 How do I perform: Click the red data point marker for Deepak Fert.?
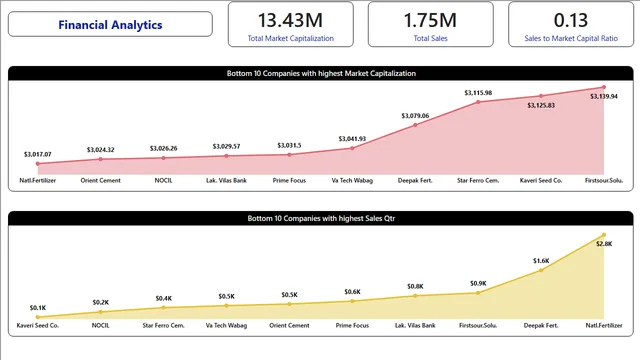pos(415,125)
